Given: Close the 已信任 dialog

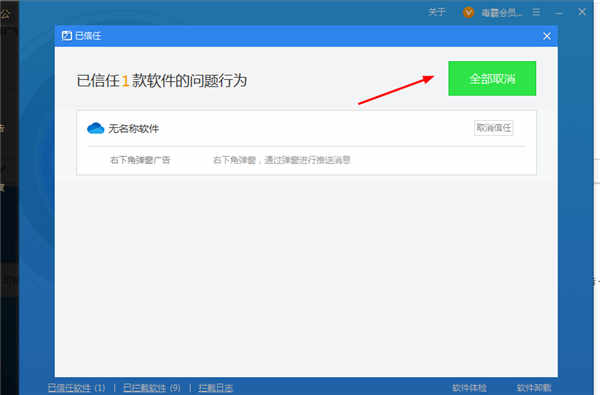Looking at the screenshot, I should (x=547, y=36).
